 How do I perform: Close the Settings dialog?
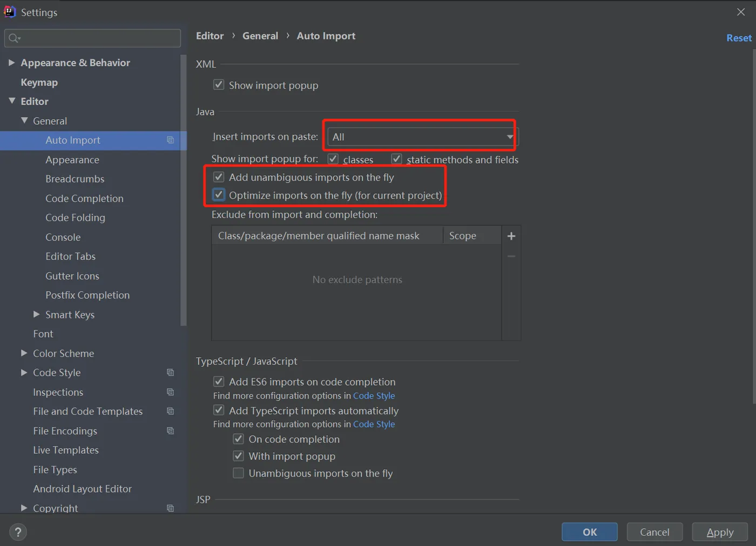point(741,12)
